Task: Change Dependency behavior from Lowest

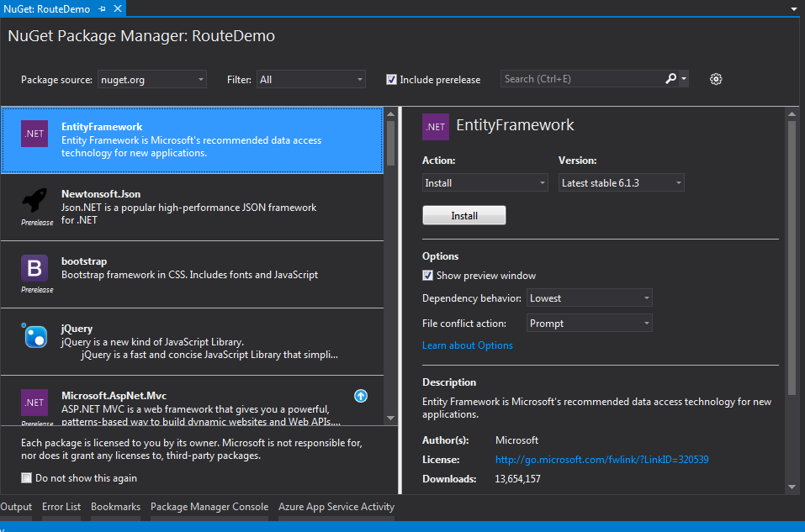Action: click(x=589, y=298)
